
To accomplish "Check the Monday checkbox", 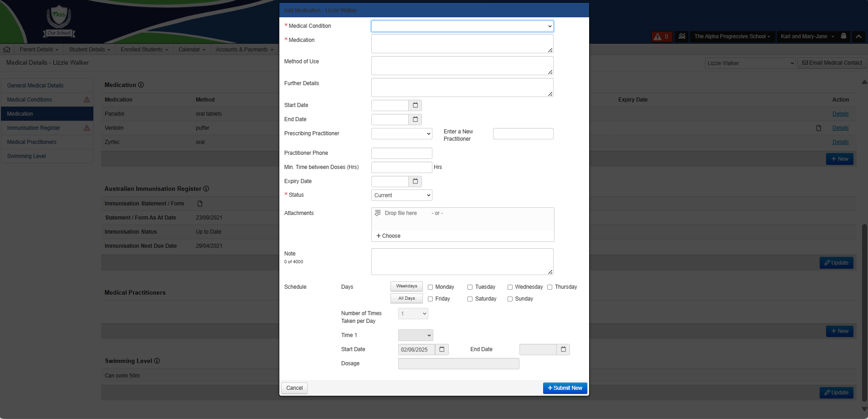I will (x=430, y=287).
